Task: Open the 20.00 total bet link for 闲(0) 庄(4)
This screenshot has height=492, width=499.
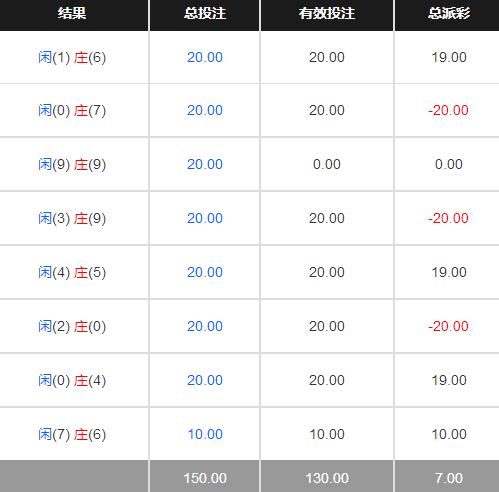Action: tap(205, 380)
